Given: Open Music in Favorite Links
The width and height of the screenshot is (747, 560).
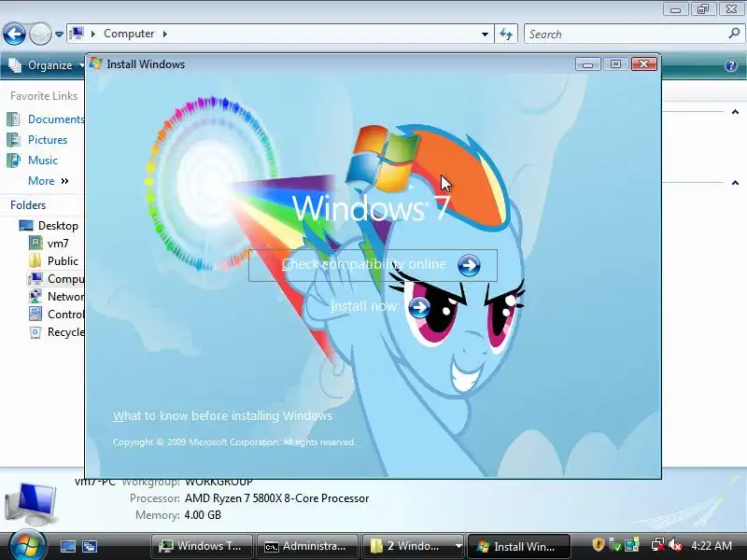Looking at the screenshot, I should click(33, 160).
